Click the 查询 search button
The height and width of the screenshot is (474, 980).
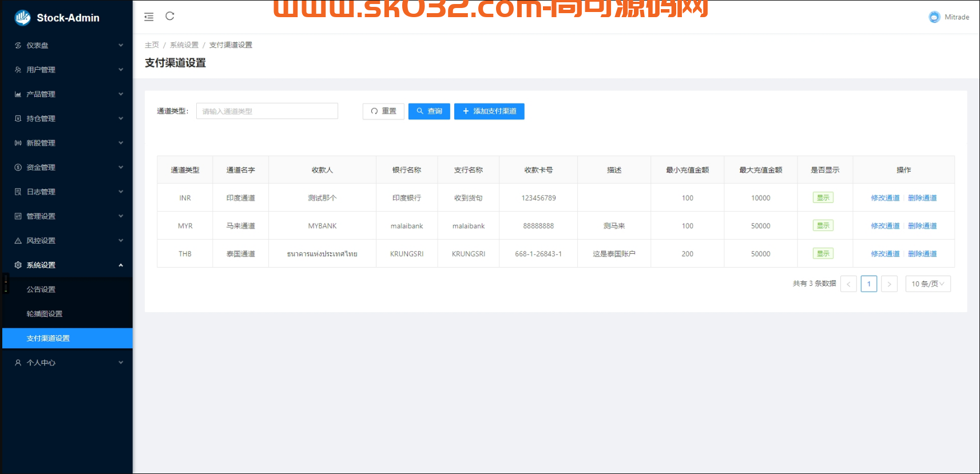click(429, 111)
